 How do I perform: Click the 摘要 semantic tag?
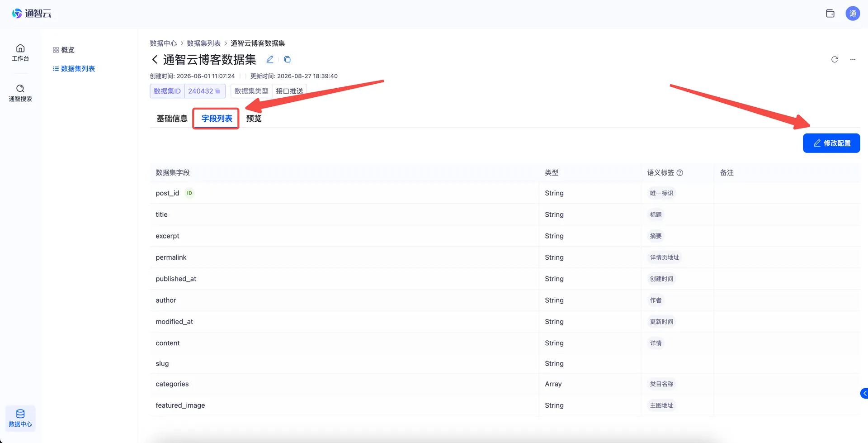pyautogui.click(x=656, y=236)
